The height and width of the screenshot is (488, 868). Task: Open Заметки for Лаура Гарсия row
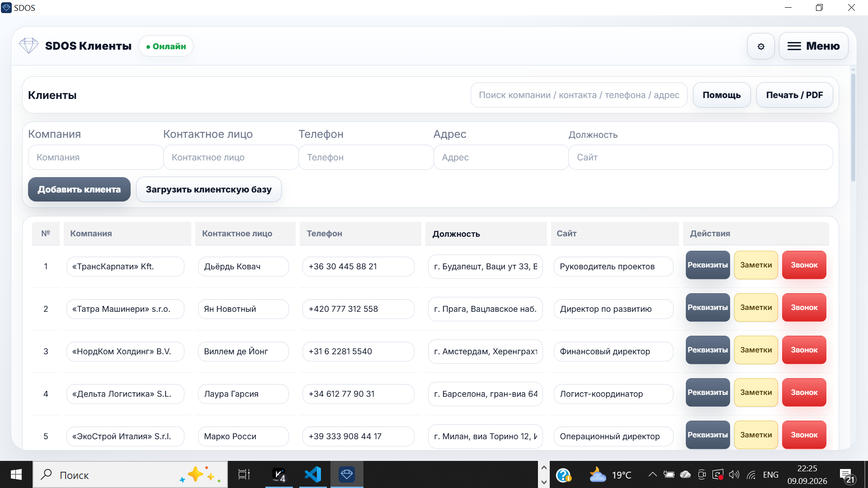[756, 392]
